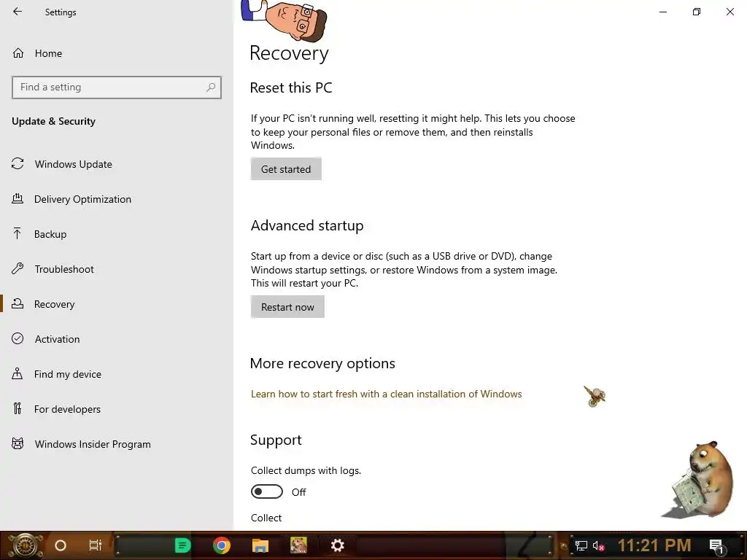This screenshot has width=747, height=560.
Task: Click the network tray icon
Action: click(x=581, y=545)
